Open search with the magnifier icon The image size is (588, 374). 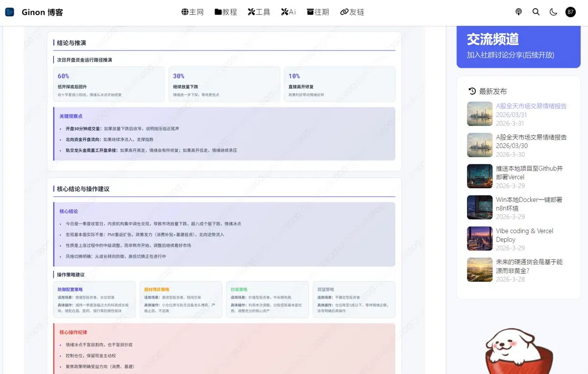click(536, 12)
